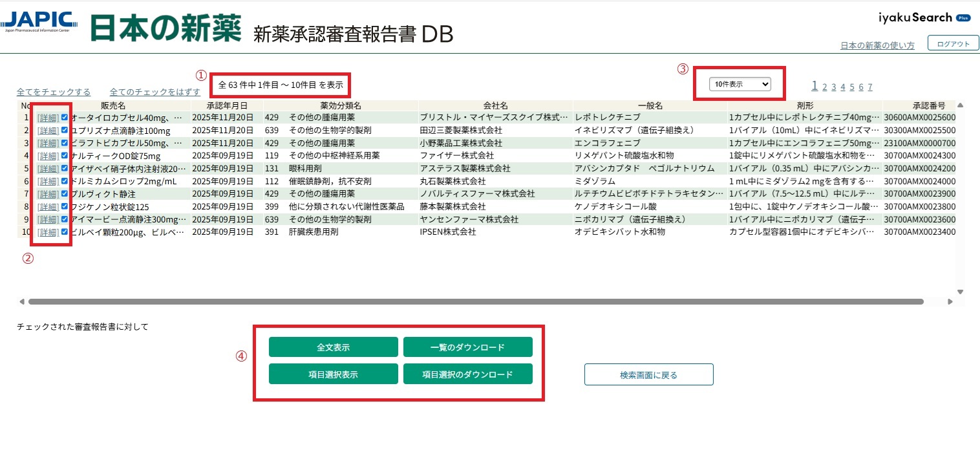Open [詳細] for プルヴィクト静注

coord(48,194)
